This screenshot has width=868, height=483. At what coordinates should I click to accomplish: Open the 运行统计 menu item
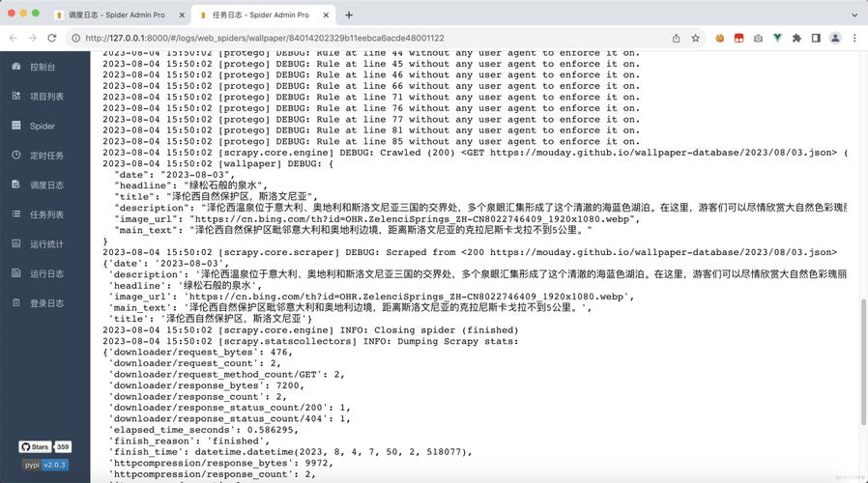[44, 244]
